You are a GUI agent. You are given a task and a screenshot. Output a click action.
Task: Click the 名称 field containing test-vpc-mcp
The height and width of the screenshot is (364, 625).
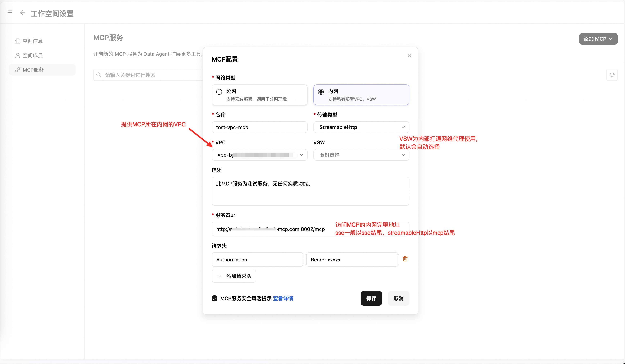pyautogui.click(x=259, y=127)
